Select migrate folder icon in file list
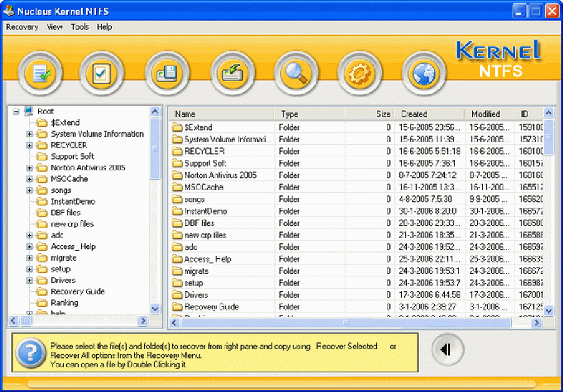563x392 pixels. (x=177, y=271)
